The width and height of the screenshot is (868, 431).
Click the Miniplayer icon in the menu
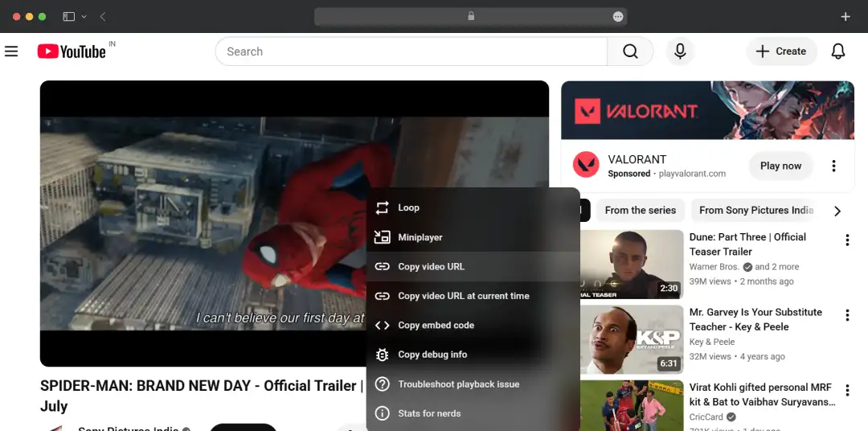tap(382, 237)
